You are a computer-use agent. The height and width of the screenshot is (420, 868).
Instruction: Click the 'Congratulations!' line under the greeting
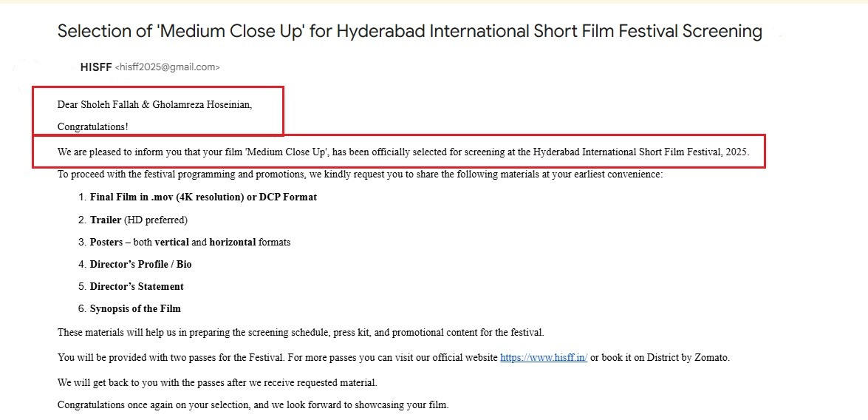pyautogui.click(x=92, y=126)
